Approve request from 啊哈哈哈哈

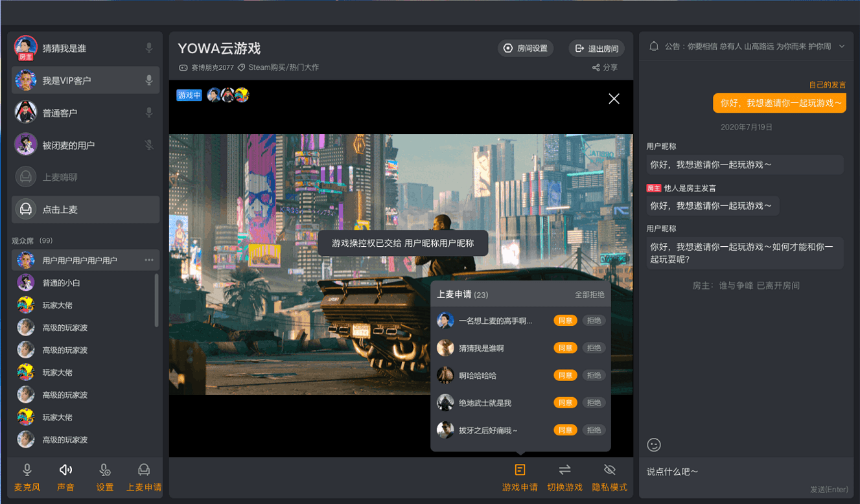tap(565, 375)
